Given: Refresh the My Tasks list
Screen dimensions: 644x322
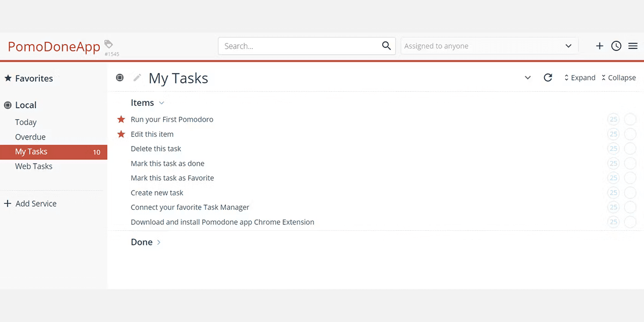Looking at the screenshot, I should (548, 78).
